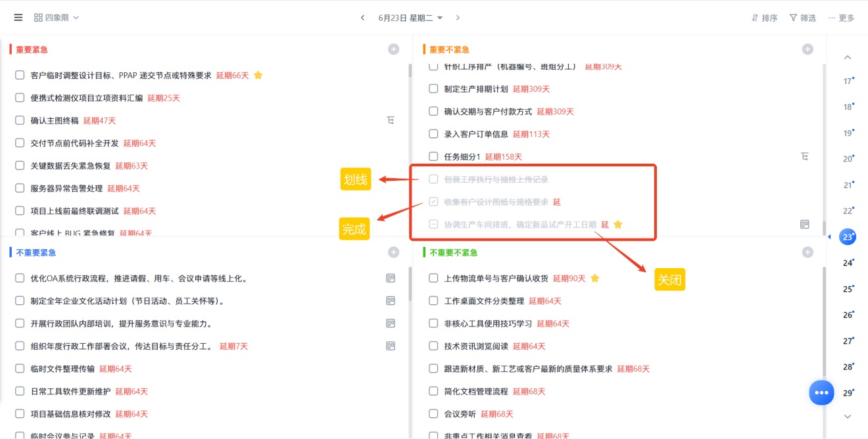Toggle closed 协调生产车间排班 task checkbox

433,224
